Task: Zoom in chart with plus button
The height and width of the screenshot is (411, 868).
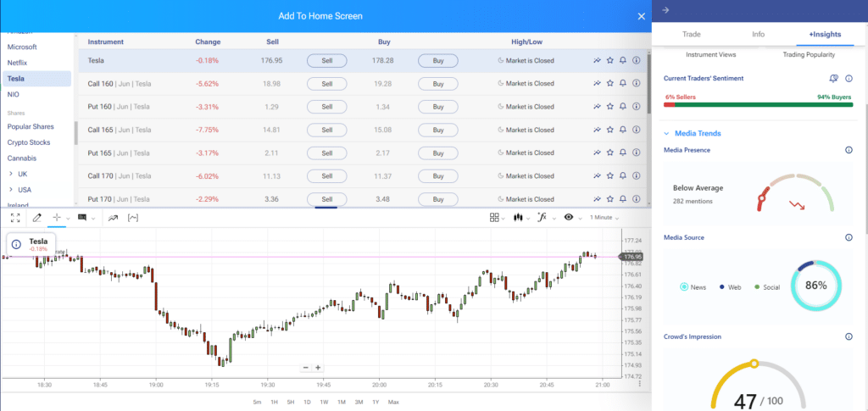Action: click(x=318, y=368)
